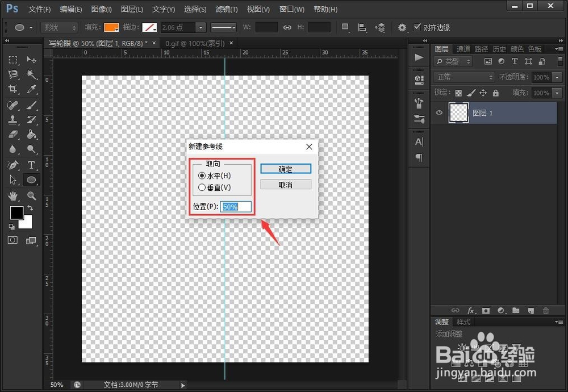Click the link width and height icon

[287, 27]
